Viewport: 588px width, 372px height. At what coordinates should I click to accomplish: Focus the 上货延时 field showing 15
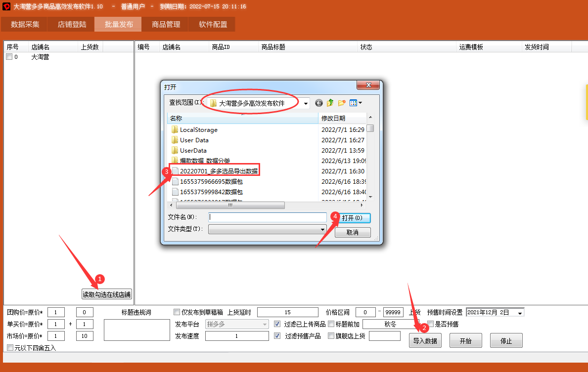click(x=288, y=312)
